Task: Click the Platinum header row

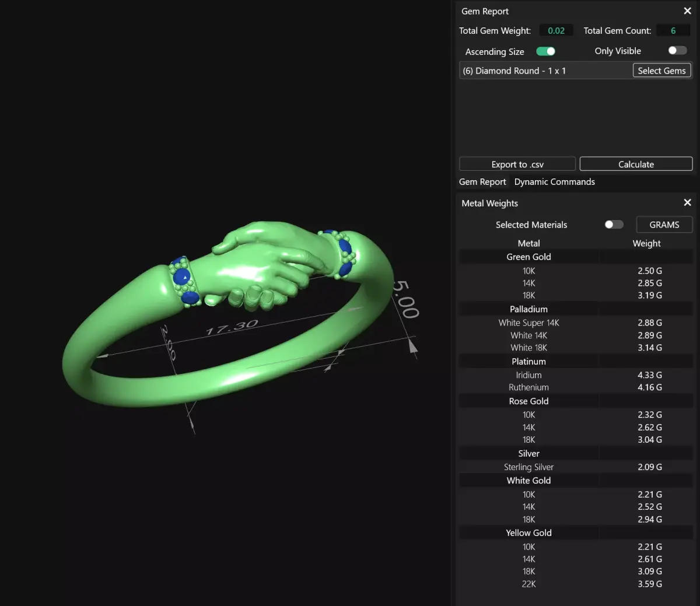Action: click(576, 362)
